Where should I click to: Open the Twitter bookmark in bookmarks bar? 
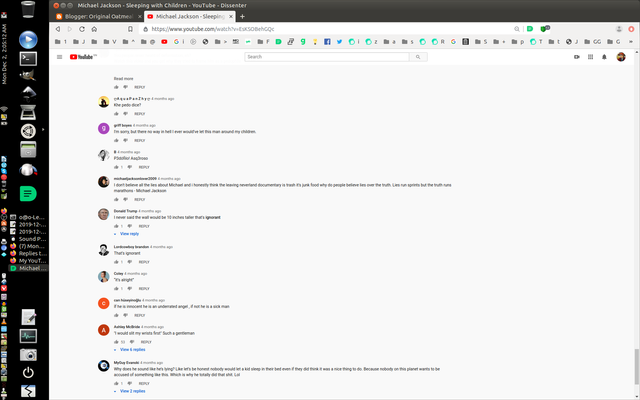point(339,42)
